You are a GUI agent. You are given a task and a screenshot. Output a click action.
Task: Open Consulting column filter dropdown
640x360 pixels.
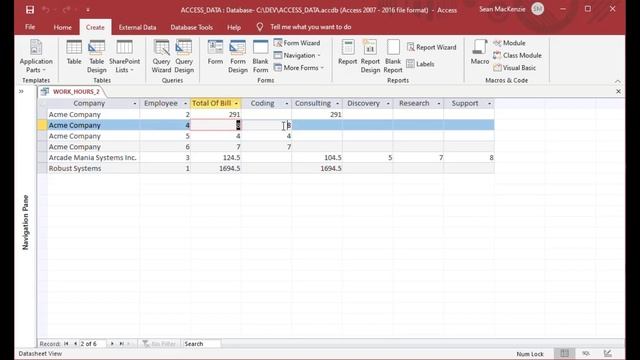tap(337, 104)
